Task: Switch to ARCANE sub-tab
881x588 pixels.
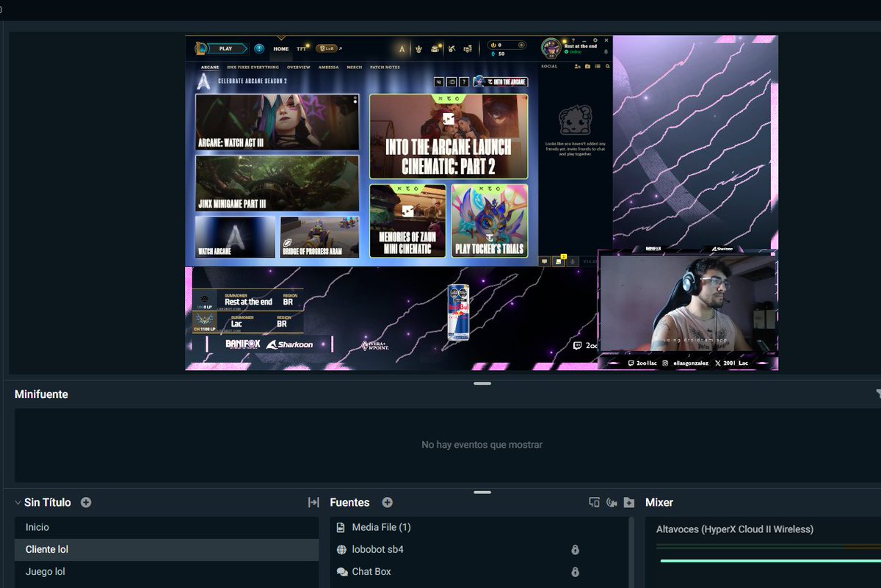Action: point(210,67)
